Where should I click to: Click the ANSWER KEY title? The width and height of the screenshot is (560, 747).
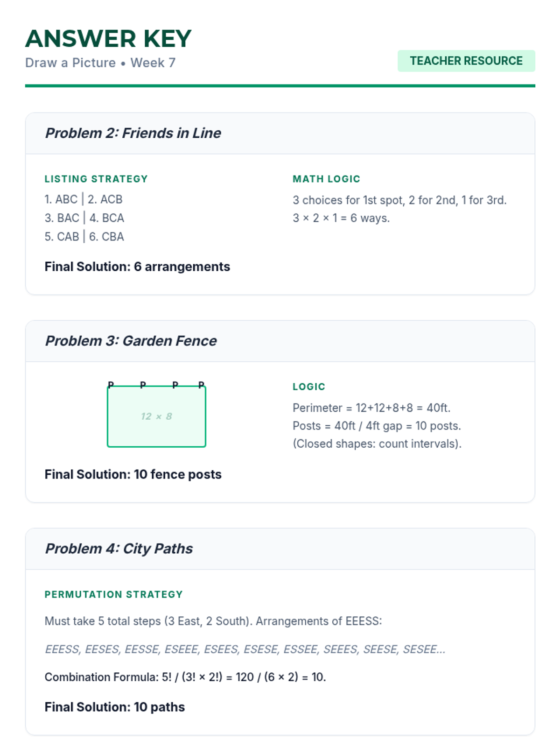coord(108,39)
